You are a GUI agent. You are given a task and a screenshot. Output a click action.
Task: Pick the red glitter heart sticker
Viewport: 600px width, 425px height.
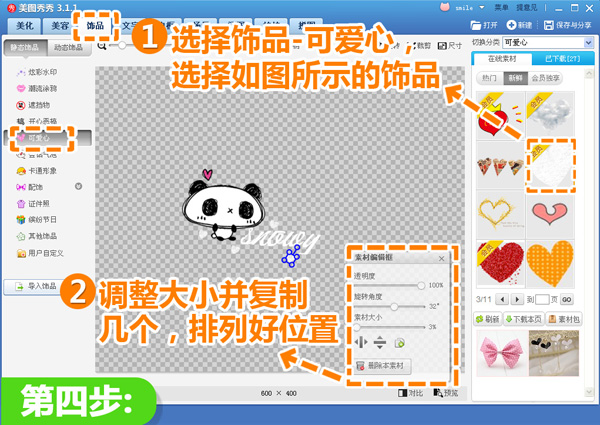click(500, 264)
